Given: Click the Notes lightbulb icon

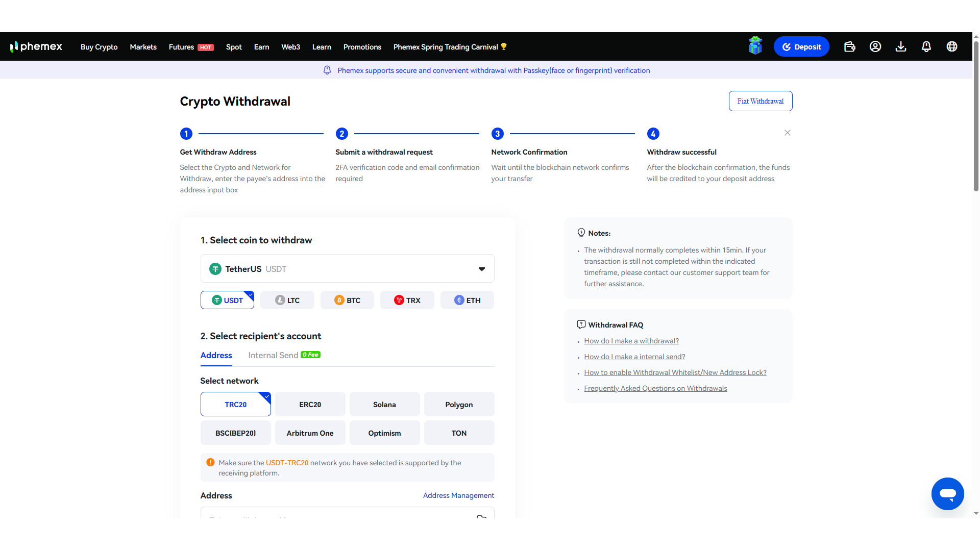Looking at the screenshot, I should click(x=581, y=233).
